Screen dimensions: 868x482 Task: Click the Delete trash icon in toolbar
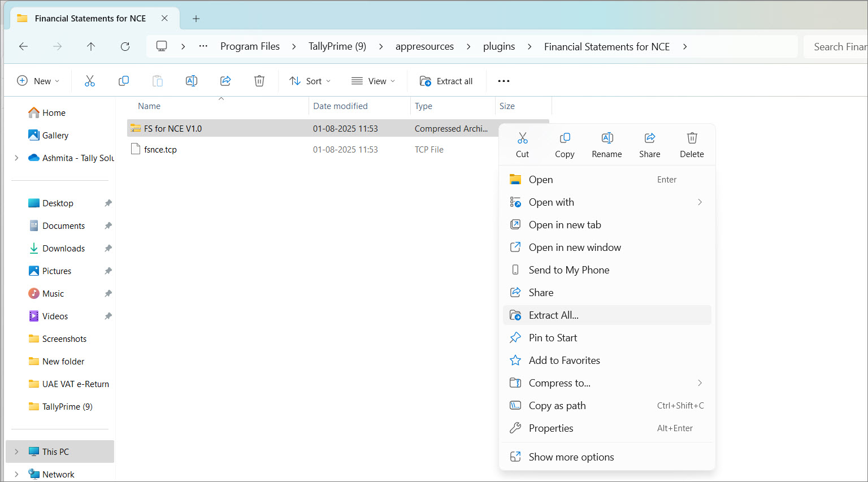259,81
